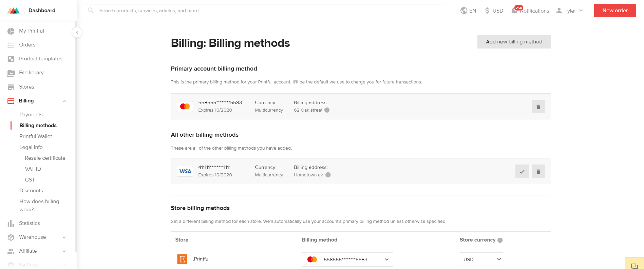Click the Affiliate people icon
Screen dimensions: 644x269
pyautogui.click(x=11, y=251)
